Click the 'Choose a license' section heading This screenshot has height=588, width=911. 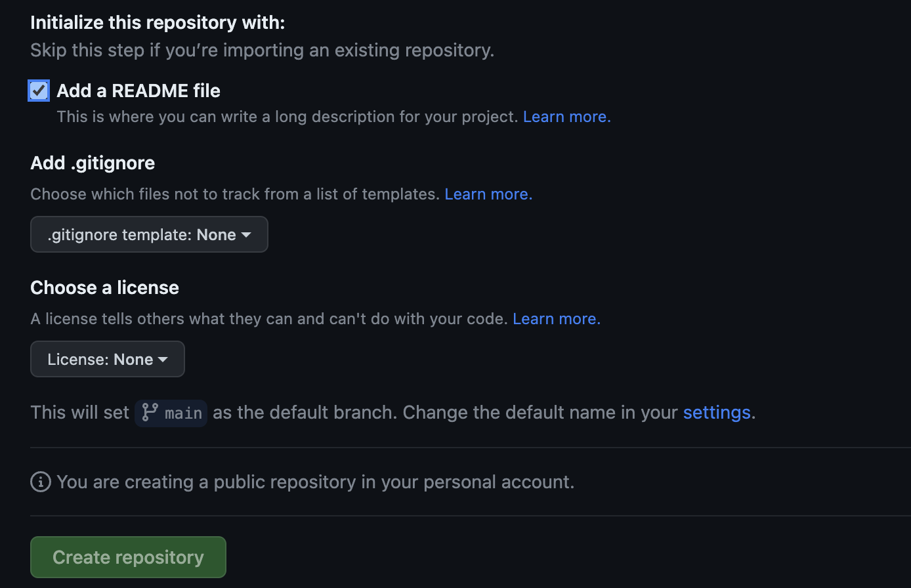point(104,287)
